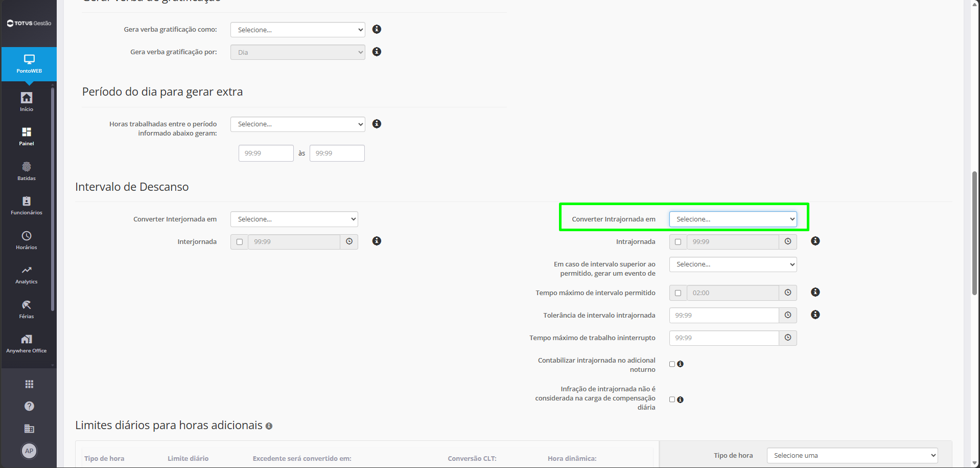Click the period start time field
The width and height of the screenshot is (980, 468).
pyautogui.click(x=266, y=153)
